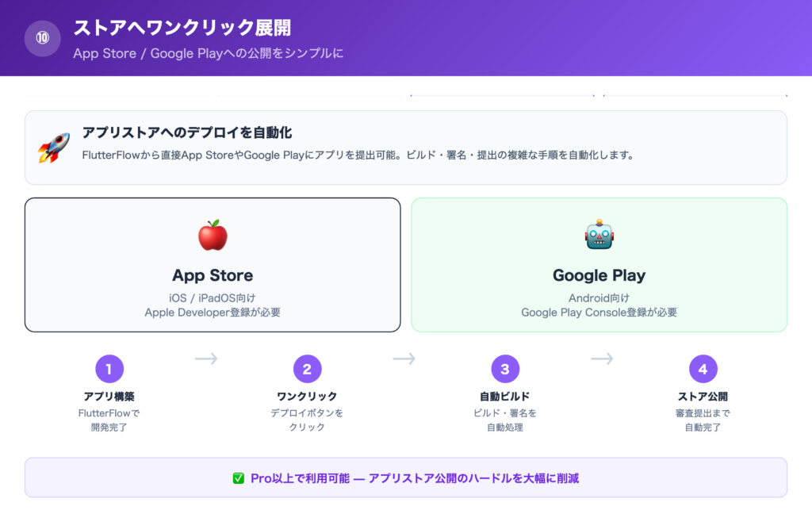
Task: Click the arrow between steps 3 and 4
Action: coord(602,359)
